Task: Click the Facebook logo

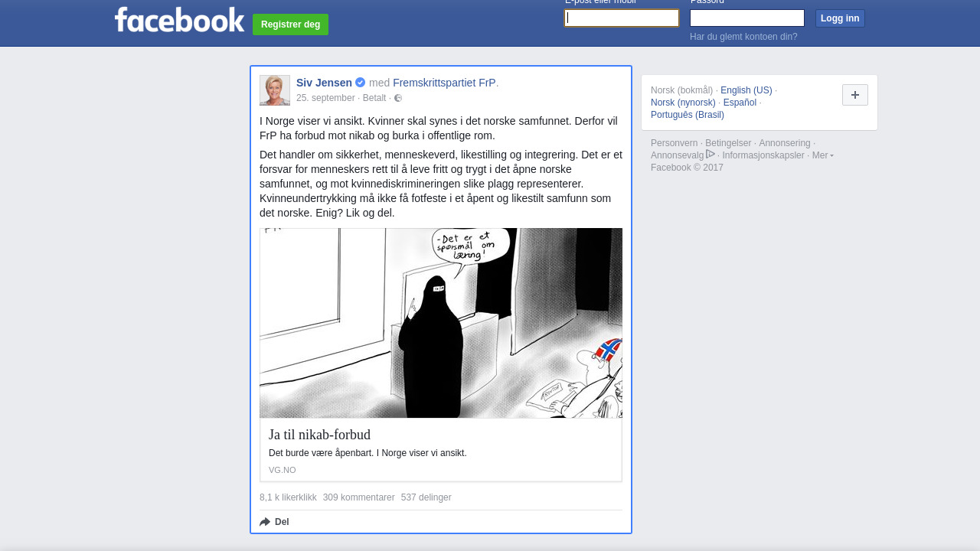Action: [x=179, y=20]
